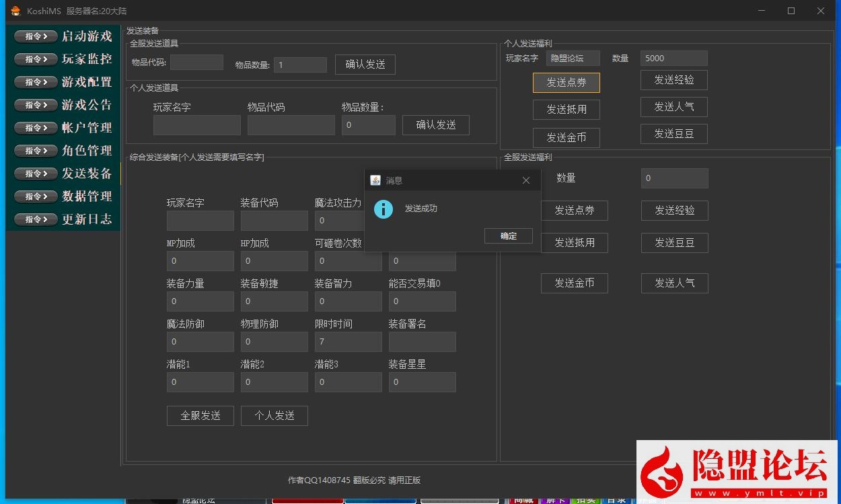This screenshot has width=841, height=504.
Task: Click the 个人发送 equipment button
Action: 274,416
